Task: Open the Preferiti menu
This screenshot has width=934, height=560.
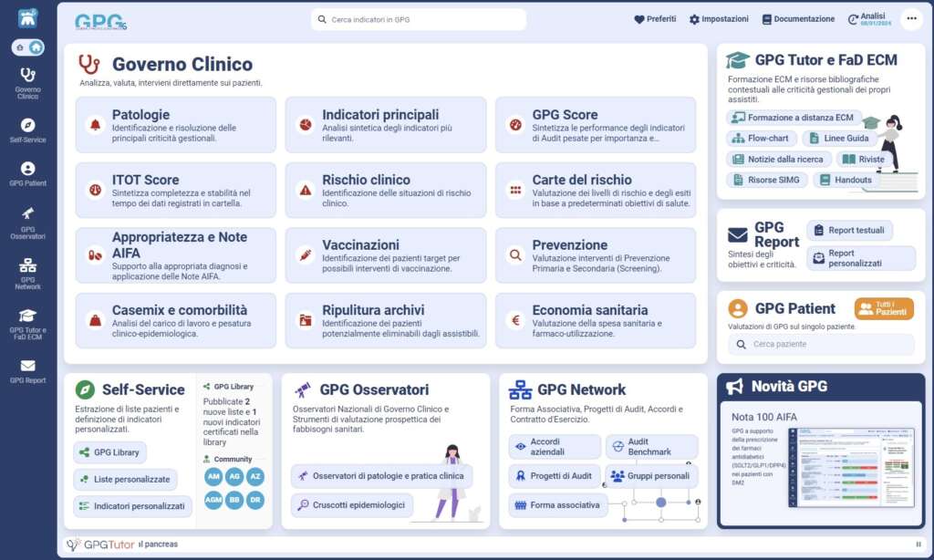Action: (x=655, y=19)
